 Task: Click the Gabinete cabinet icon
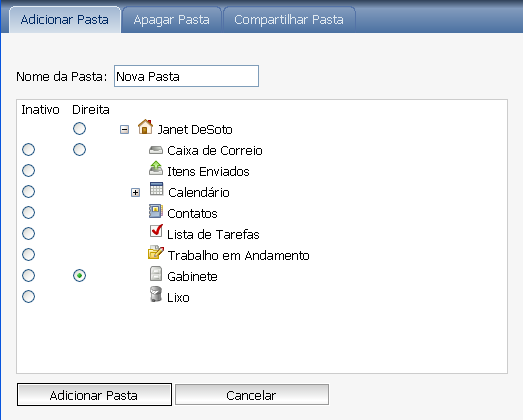[156, 274]
